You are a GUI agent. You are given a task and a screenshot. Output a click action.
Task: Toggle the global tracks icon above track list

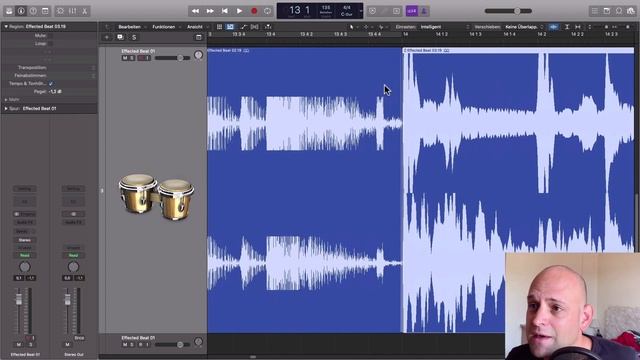click(x=198, y=37)
